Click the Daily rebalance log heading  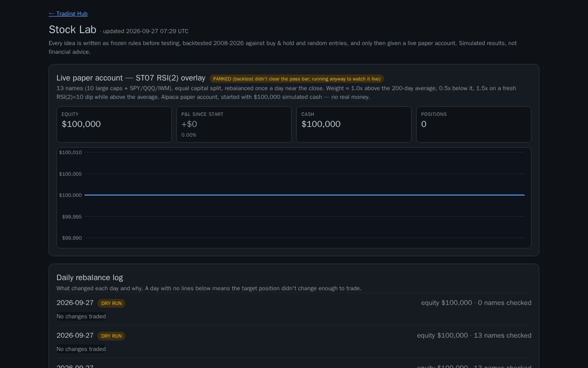90,277
